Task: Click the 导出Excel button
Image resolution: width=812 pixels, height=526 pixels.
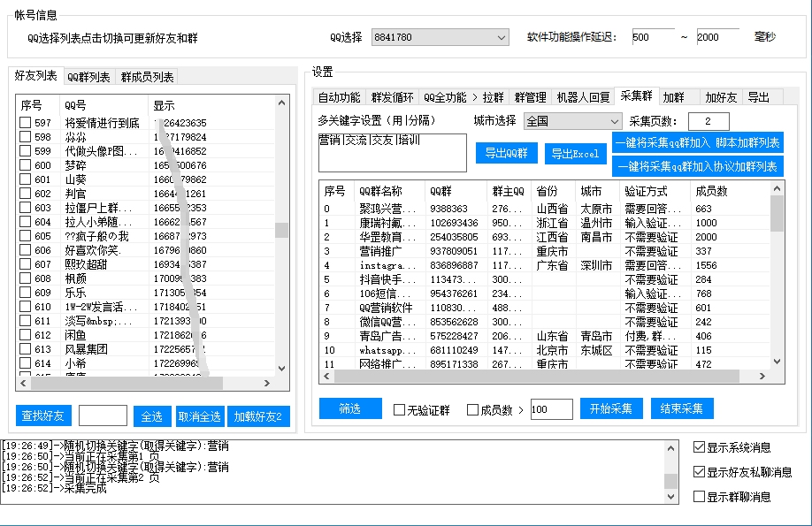Action: pyautogui.click(x=575, y=154)
